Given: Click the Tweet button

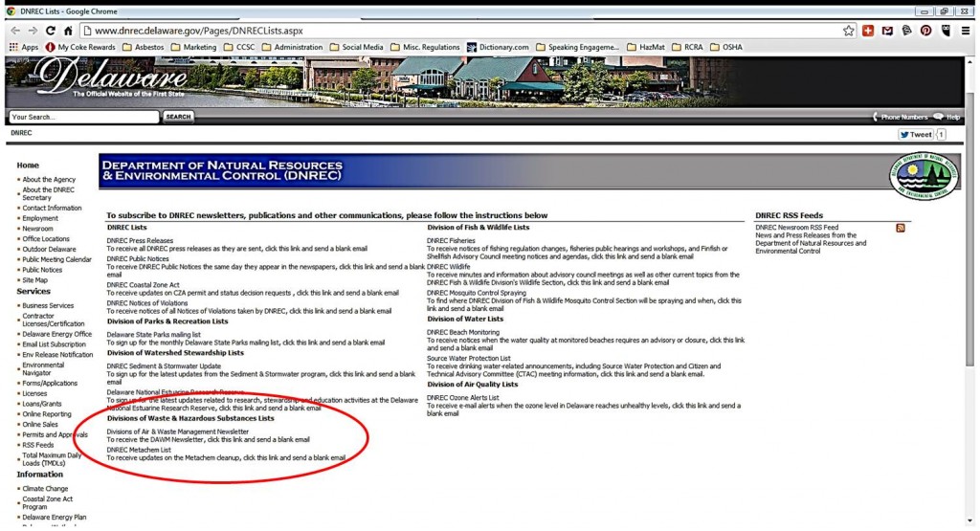Looking at the screenshot, I should click(x=916, y=134).
